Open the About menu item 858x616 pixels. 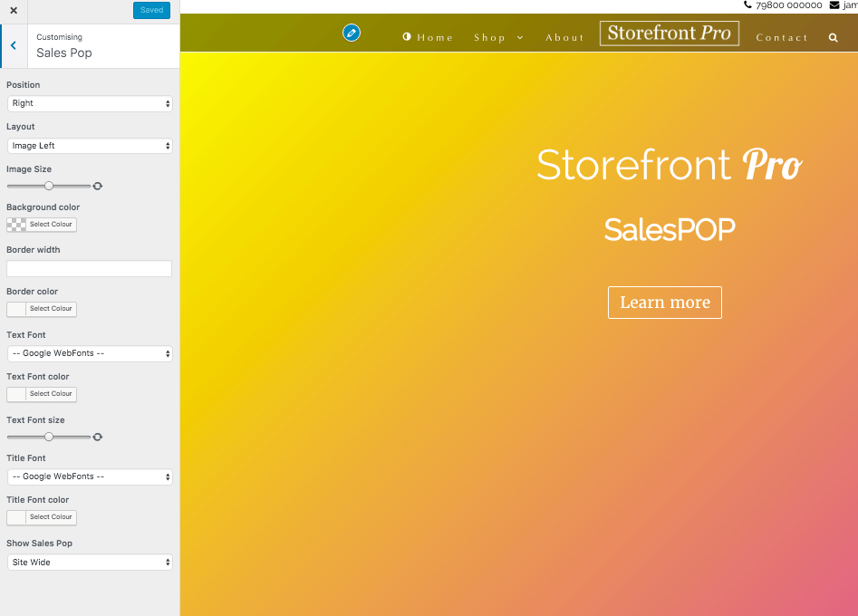[564, 38]
